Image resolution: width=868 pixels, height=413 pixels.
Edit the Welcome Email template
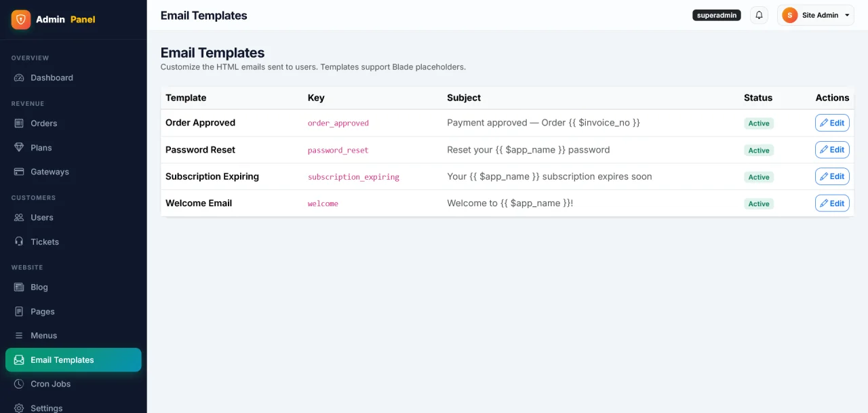click(832, 203)
